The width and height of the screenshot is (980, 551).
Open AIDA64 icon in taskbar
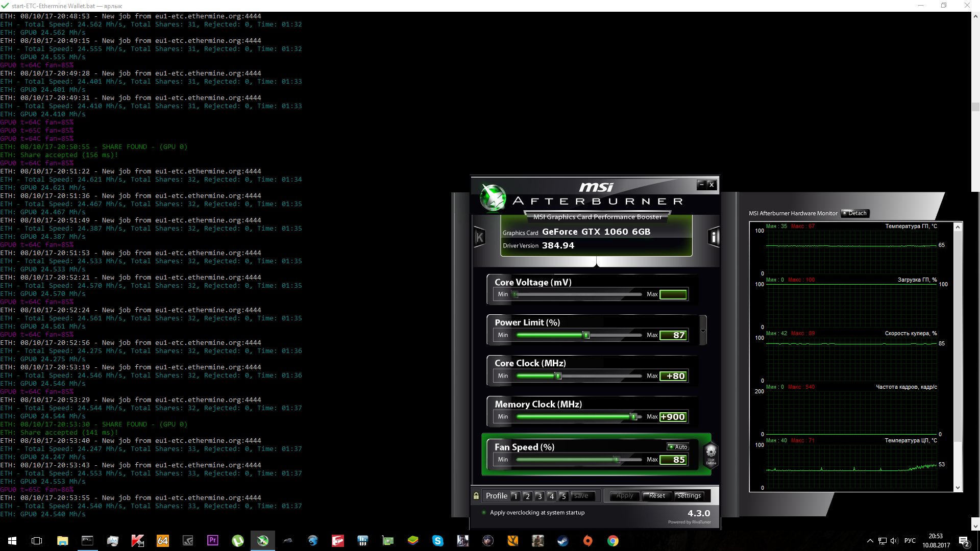click(162, 541)
